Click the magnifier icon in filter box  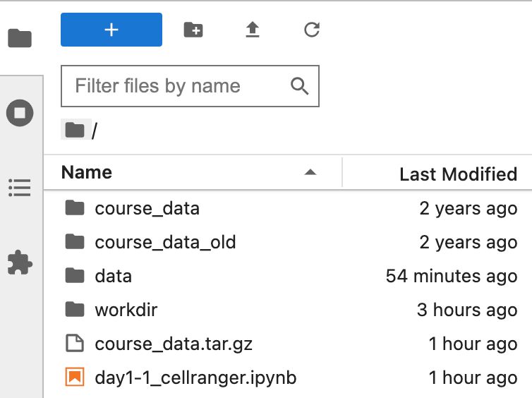point(300,86)
